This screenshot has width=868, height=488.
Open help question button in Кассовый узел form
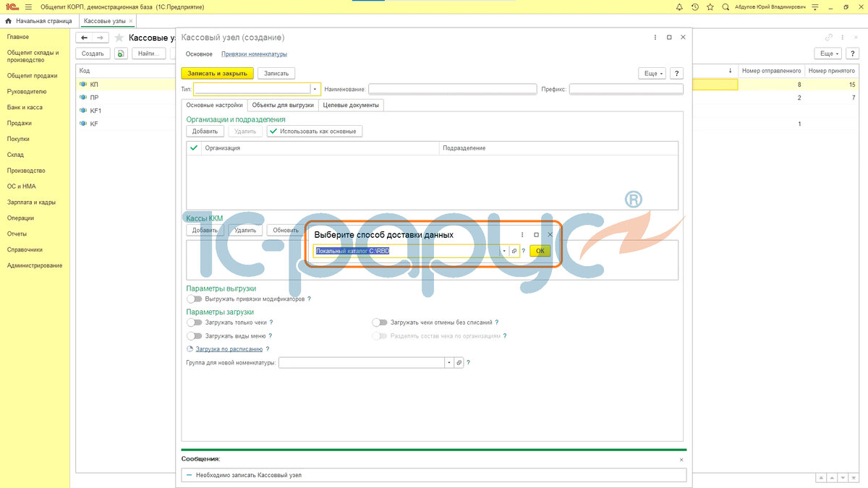pos(676,73)
